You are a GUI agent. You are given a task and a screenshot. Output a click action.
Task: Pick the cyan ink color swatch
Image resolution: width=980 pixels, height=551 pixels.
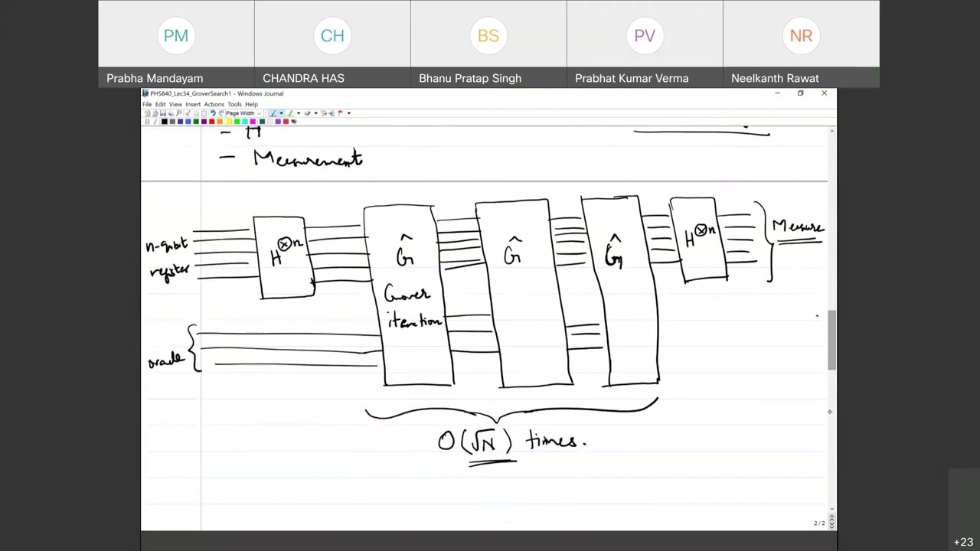coord(245,122)
